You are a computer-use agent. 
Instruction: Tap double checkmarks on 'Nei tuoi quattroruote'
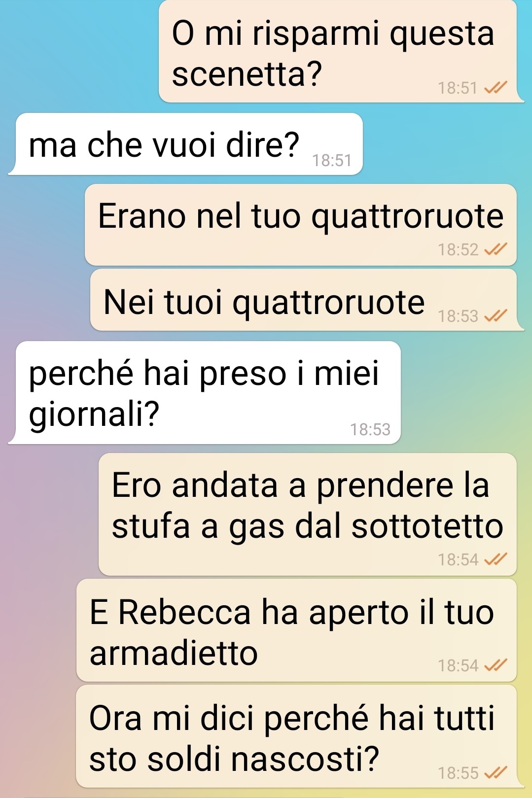[496, 315]
